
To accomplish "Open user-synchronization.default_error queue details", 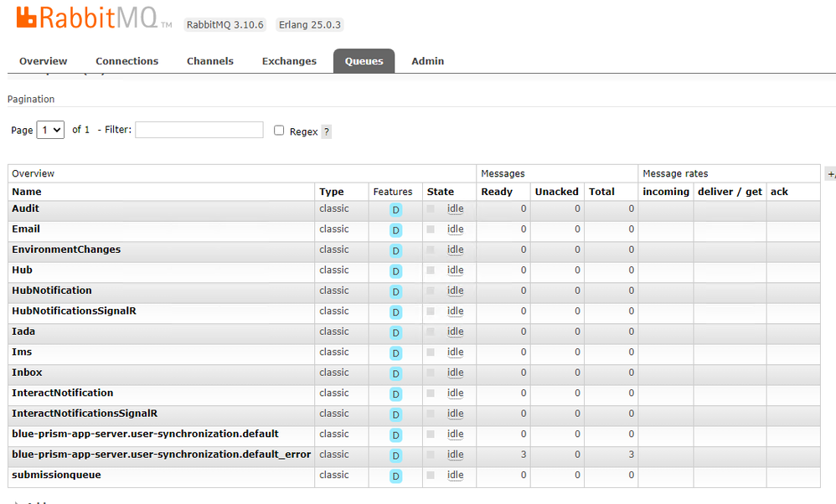I will tap(161, 455).
